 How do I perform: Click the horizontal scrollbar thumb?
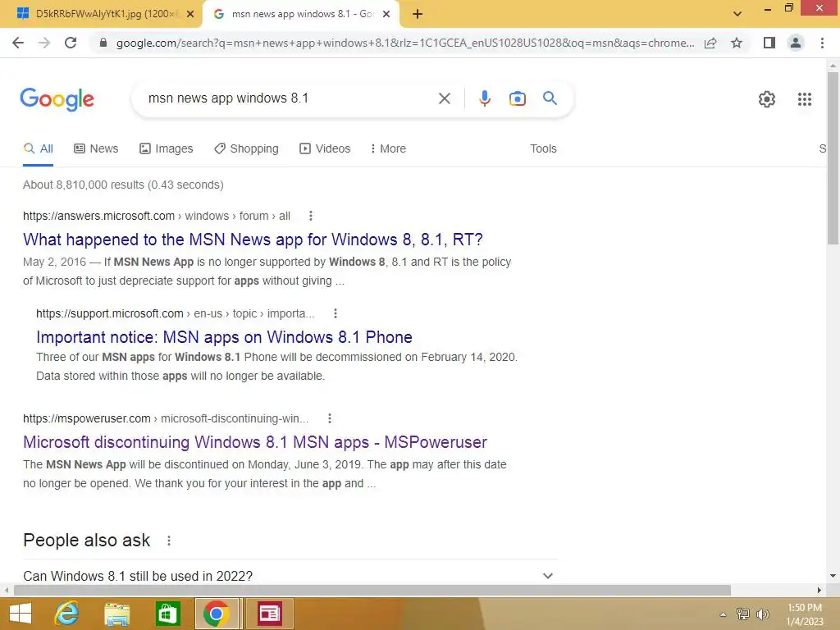tap(372, 590)
